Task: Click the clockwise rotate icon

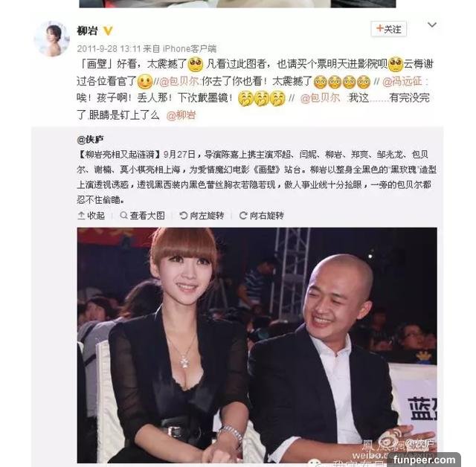Action: pyautogui.click(x=243, y=216)
